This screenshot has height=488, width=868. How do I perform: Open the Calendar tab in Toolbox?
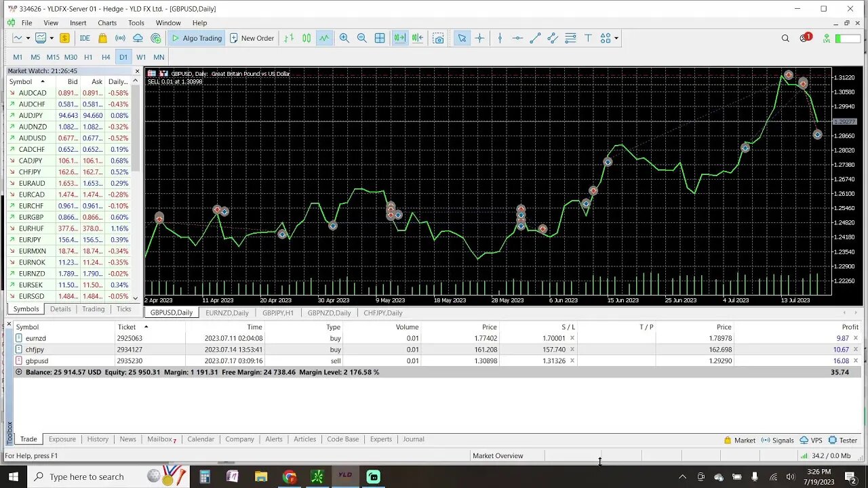(x=201, y=439)
